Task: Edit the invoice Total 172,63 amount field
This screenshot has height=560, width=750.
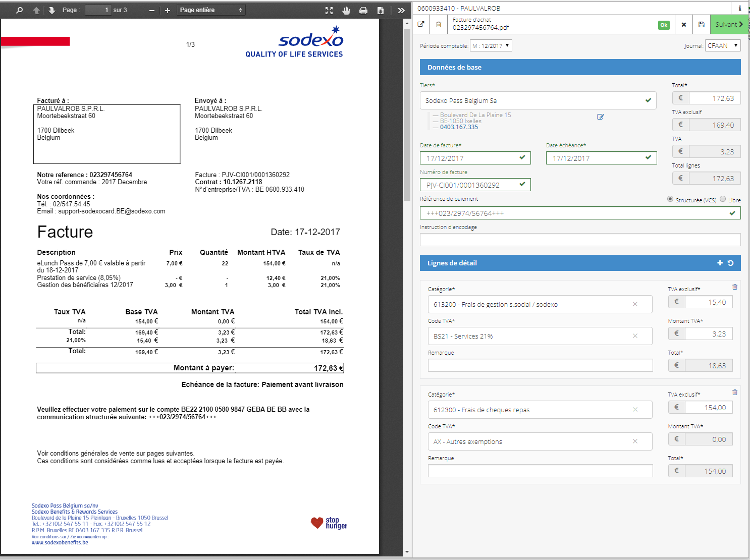Action: [x=715, y=98]
